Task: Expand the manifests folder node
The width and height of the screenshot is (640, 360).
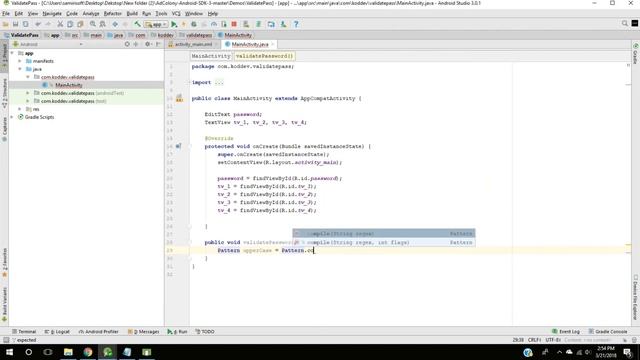Action: pos(20,61)
